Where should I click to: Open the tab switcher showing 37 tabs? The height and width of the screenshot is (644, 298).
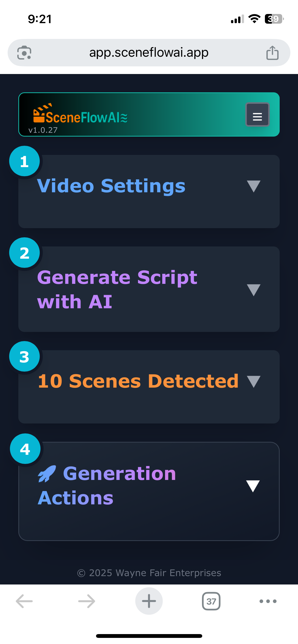(211, 601)
